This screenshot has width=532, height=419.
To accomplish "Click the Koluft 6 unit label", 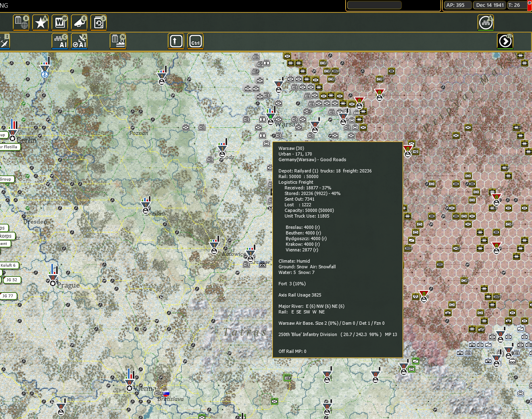I will pyautogui.click(x=9, y=266).
